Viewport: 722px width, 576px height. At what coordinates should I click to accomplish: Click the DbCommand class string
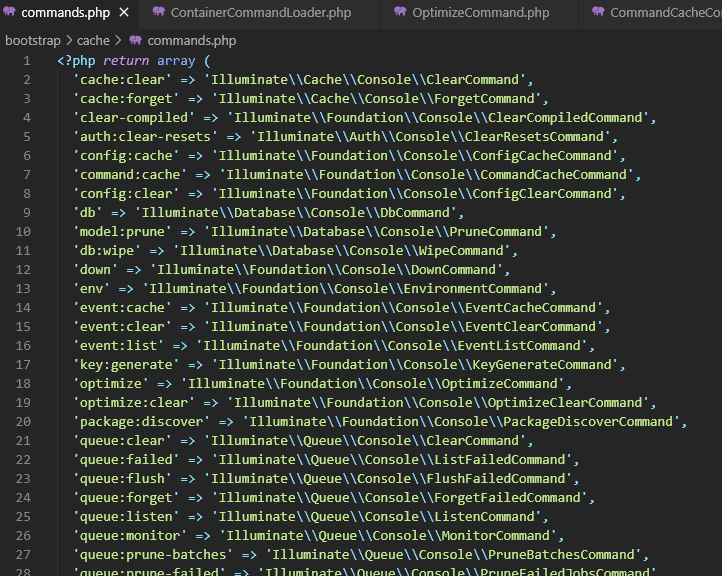coord(295,213)
